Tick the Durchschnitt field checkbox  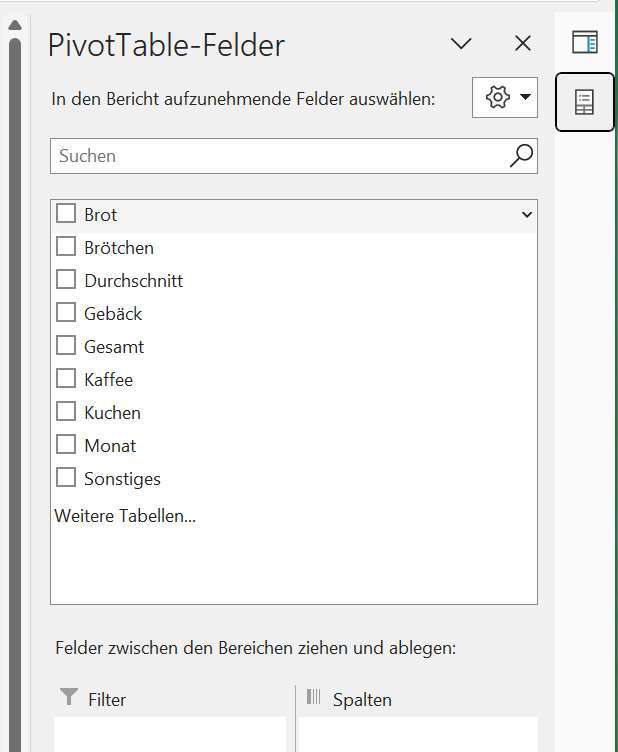(x=66, y=279)
